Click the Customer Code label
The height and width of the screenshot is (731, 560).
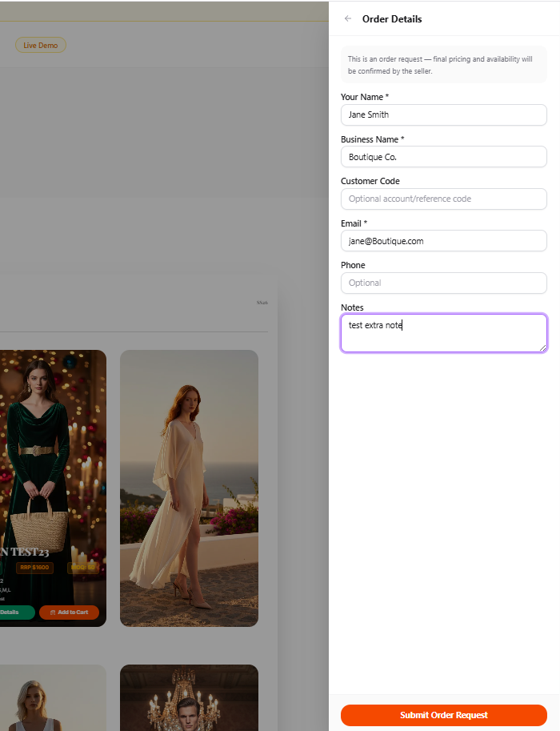click(370, 181)
